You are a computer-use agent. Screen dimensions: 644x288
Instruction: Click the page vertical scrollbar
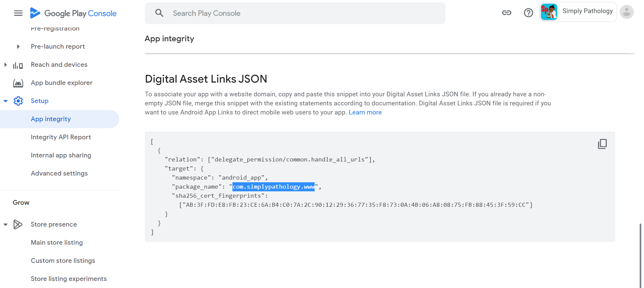click(640, 255)
